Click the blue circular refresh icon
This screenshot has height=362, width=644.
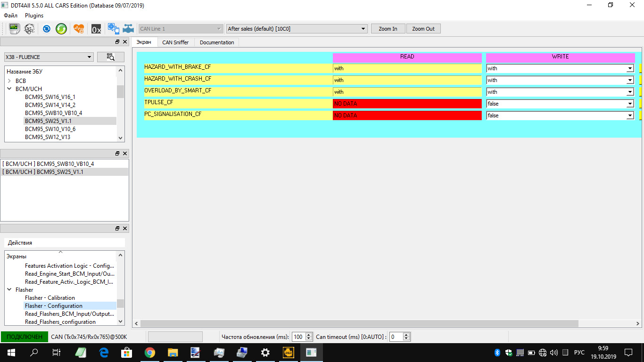(46, 29)
